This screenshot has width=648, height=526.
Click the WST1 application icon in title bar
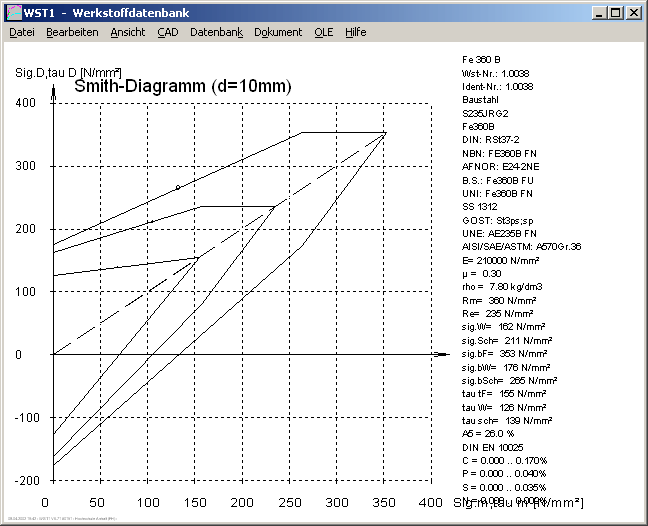click(x=12, y=12)
